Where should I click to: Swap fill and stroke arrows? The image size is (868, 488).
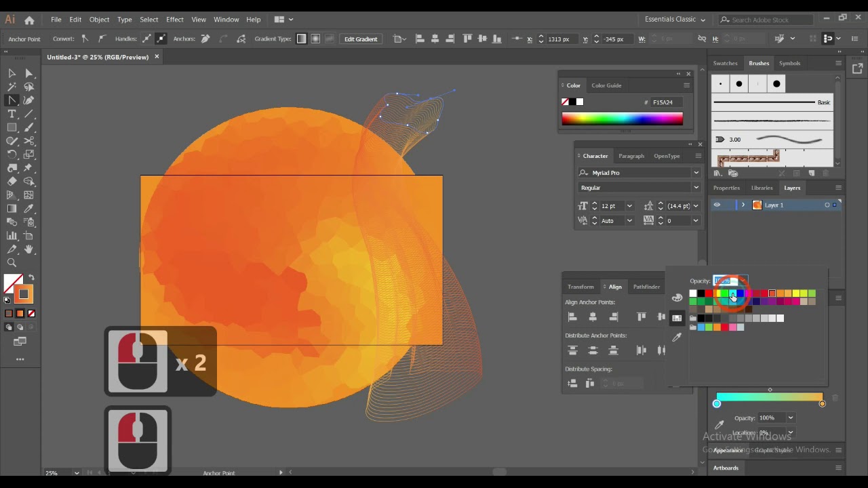pyautogui.click(x=31, y=278)
